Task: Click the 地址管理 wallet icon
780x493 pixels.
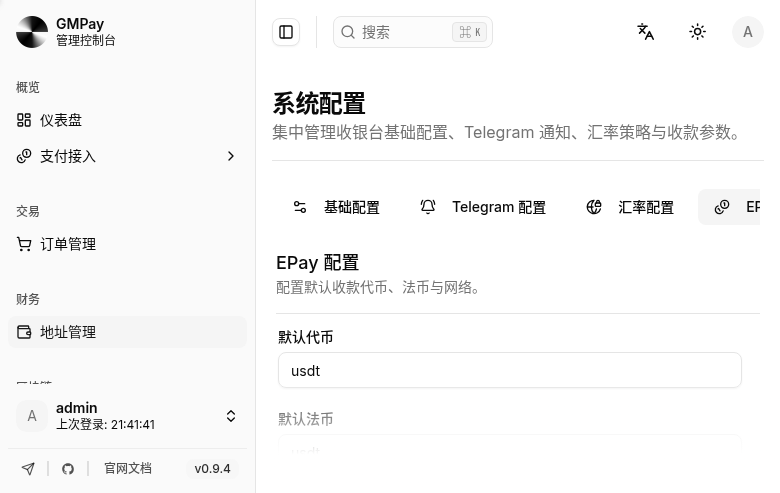Action: pyautogui.click(x=24, y=332)
